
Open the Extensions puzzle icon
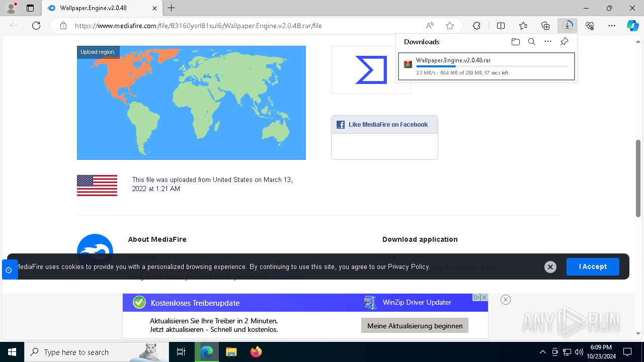pos(476,26)
